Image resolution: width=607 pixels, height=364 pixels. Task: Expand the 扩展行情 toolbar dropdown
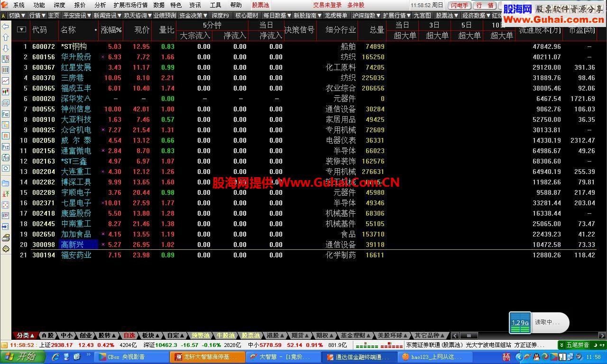click(x=396, y=15)
